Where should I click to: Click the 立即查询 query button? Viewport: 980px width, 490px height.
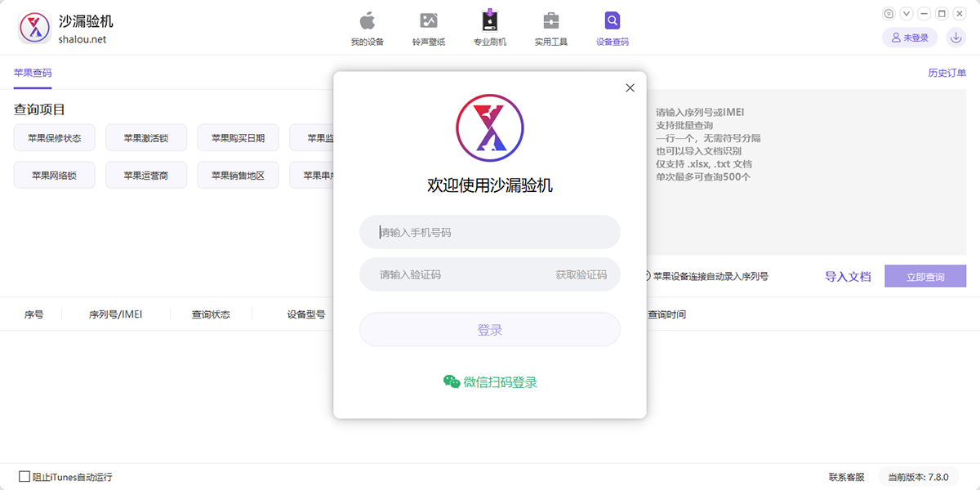(925, 277)
